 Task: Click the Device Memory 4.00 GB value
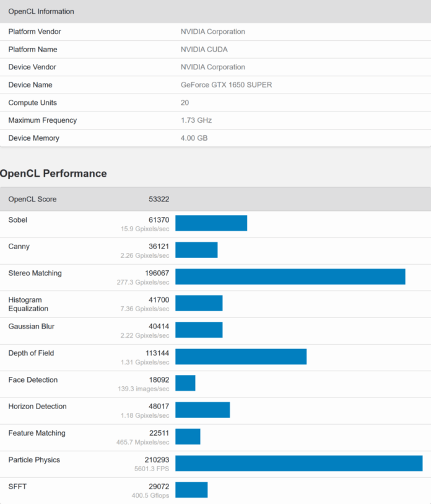(x=194, y=138)
